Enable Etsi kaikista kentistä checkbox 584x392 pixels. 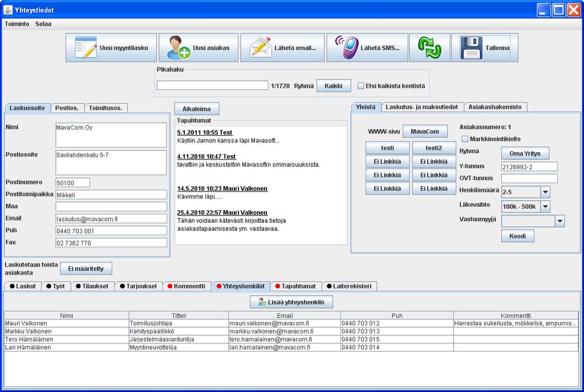[360, 86]
